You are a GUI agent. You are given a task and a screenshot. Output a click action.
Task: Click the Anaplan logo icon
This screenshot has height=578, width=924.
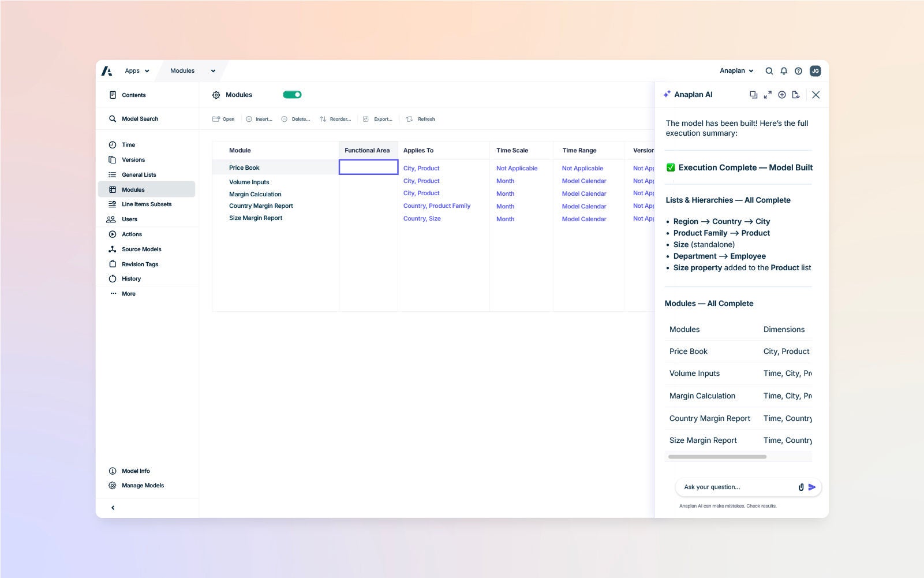pos(107,71)
